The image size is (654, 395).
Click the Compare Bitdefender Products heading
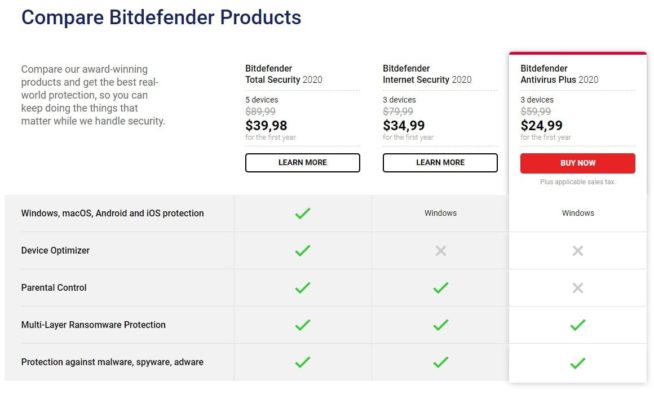point(161,18)
